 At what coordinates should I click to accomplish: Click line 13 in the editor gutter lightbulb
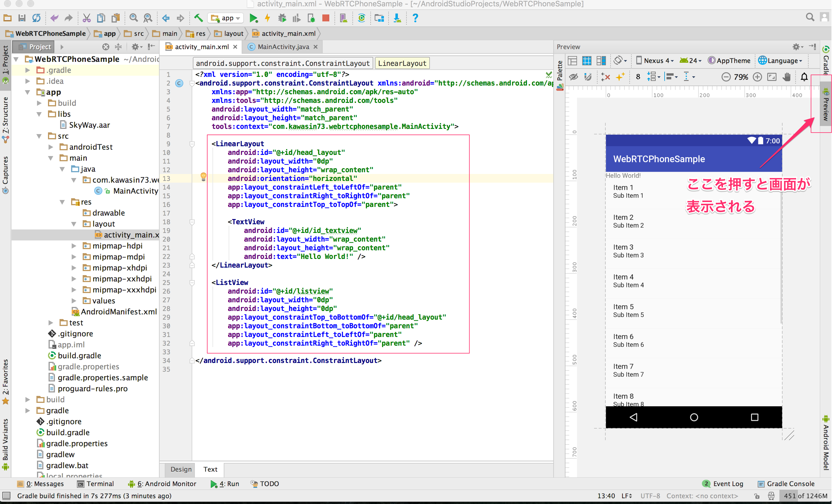coord(203,176)
